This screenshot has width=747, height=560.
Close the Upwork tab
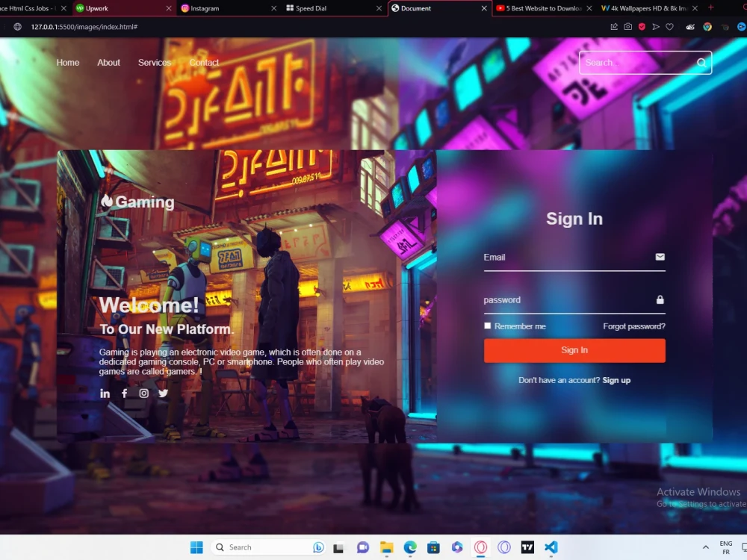coord(169,8)
